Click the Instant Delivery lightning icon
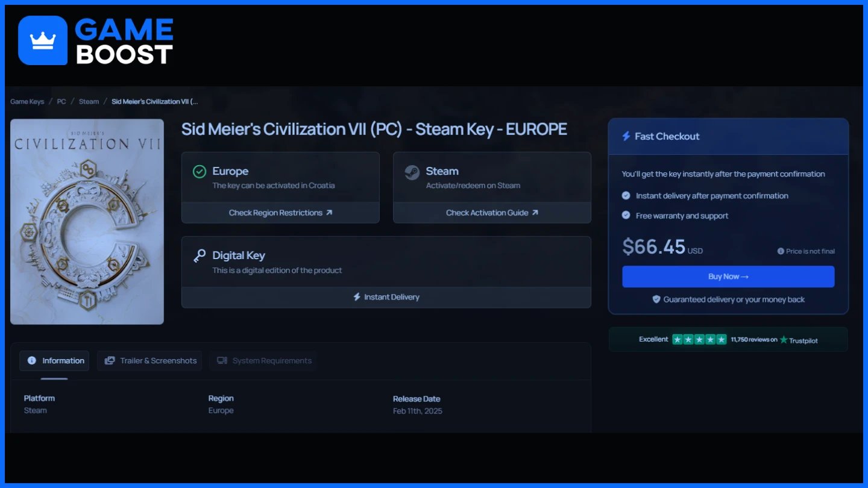Viewport: 868px width, 488px height. point(357,297)
